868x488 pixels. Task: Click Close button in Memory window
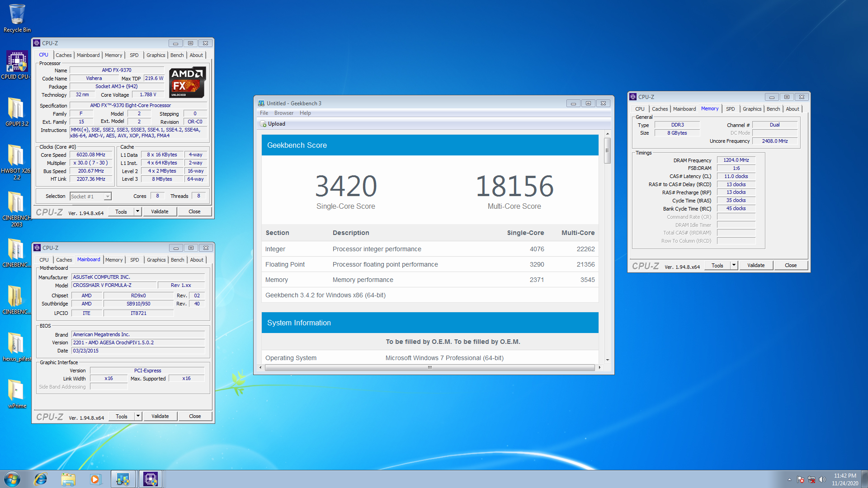(791, 265)
